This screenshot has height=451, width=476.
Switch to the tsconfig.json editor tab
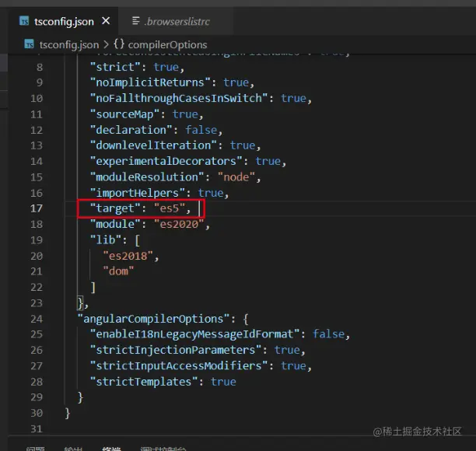(64, 22)
